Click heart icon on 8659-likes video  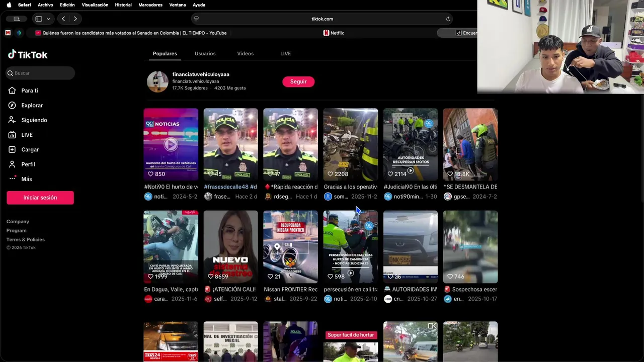tap(210, 277)
